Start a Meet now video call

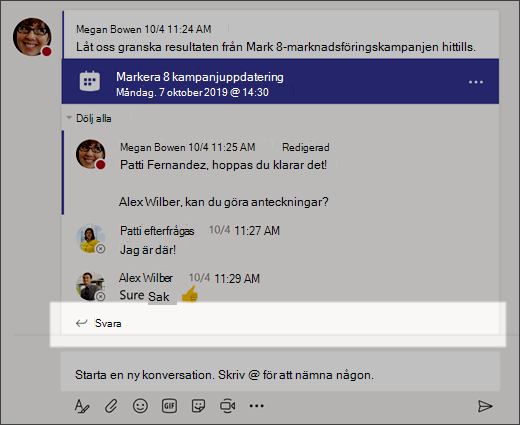coord(228,406)
